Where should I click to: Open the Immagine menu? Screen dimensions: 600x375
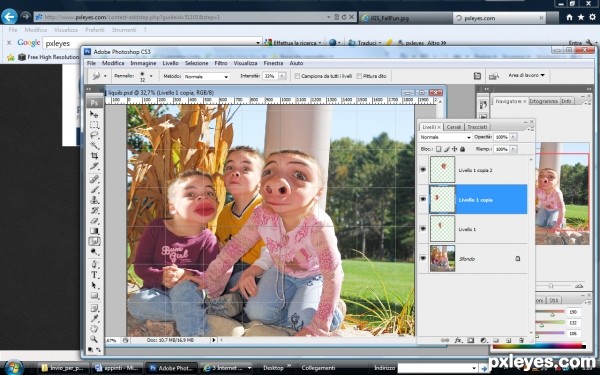143,63
